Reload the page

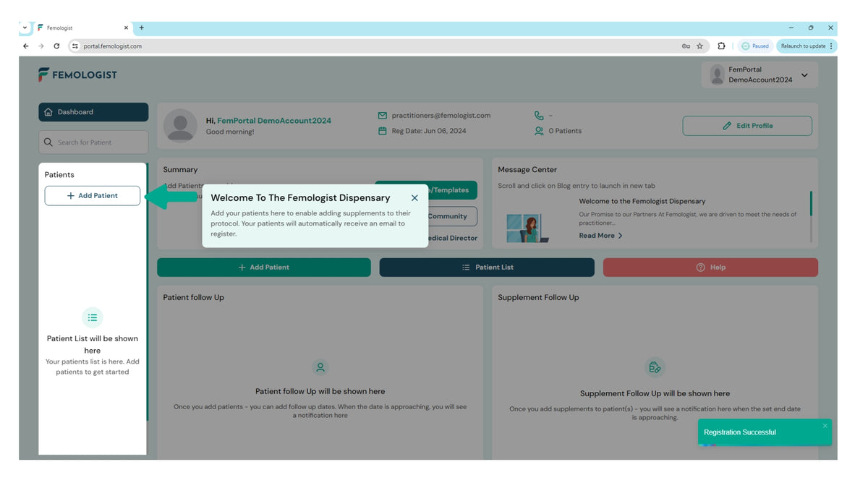[x=56, y=46]
